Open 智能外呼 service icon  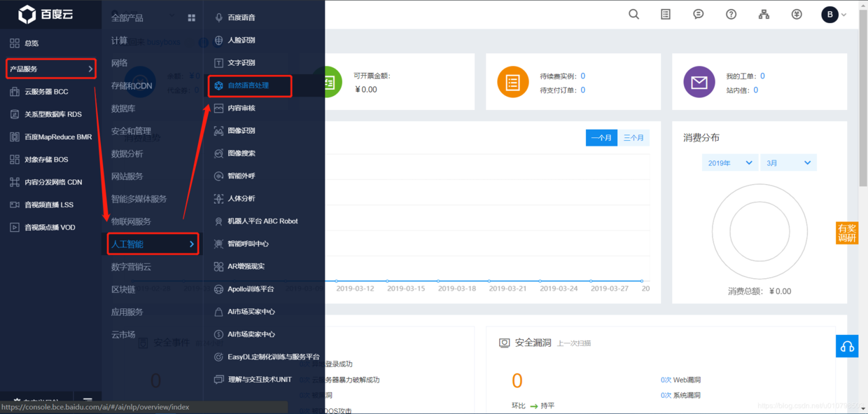(x=219, y=176)
